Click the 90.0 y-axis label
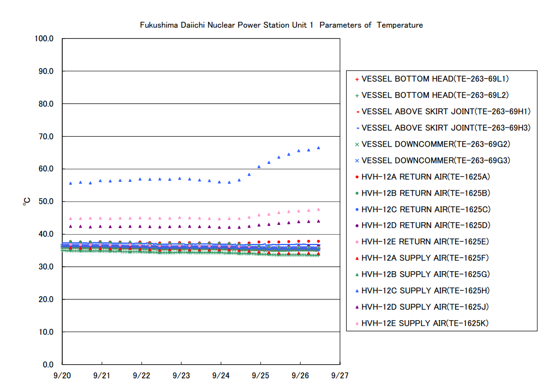This screenshot has width=557, height=392. pos(46,71)
